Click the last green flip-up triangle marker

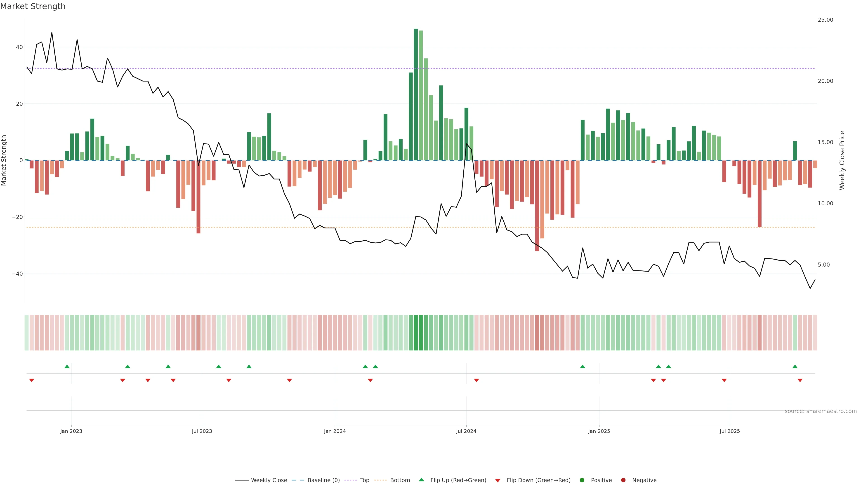795,366
